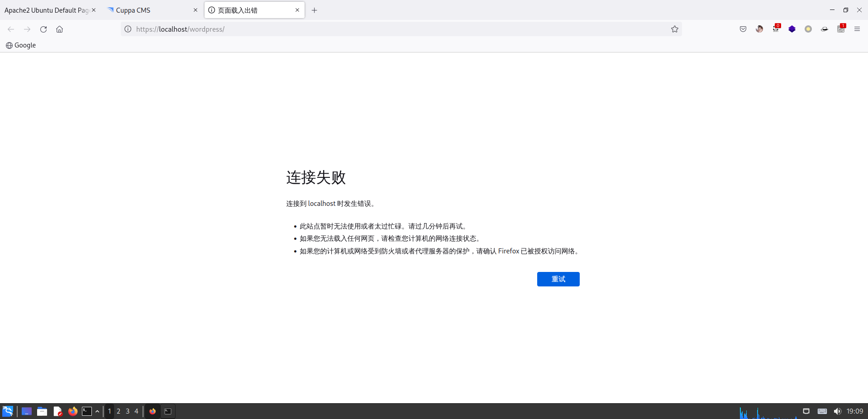Open Kali applications menu

(8, 411)
